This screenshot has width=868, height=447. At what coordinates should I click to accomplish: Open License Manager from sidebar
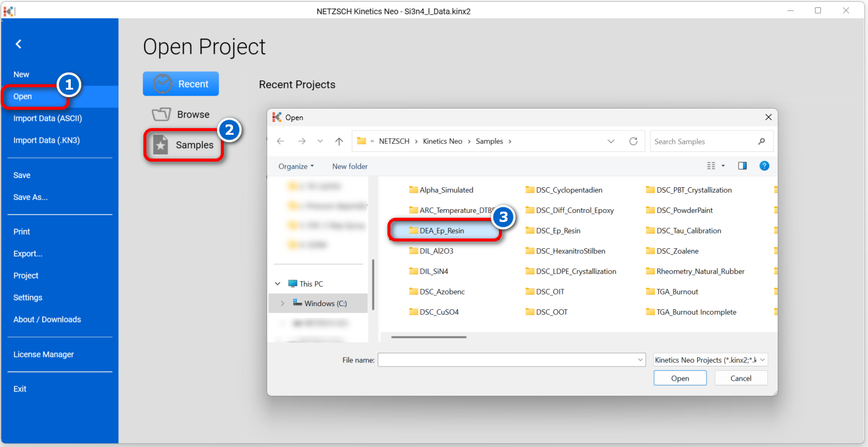point(43,354)
